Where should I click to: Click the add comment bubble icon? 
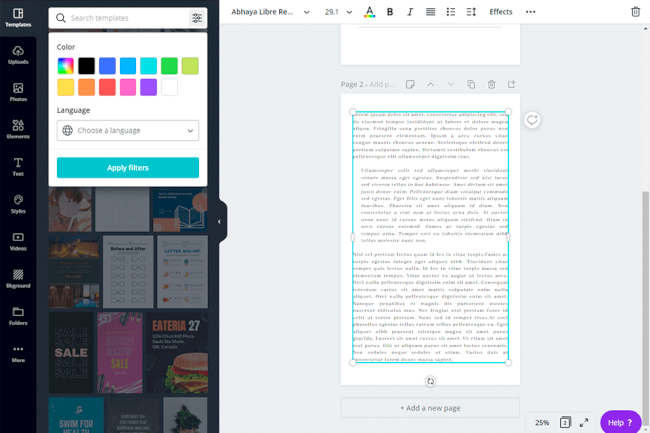pos(532,120)
